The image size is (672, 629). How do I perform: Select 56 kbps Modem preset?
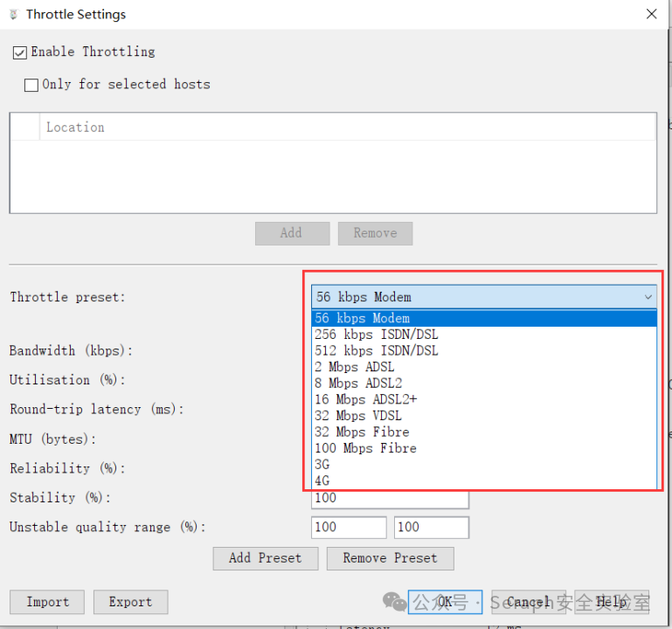pos(484,318)
